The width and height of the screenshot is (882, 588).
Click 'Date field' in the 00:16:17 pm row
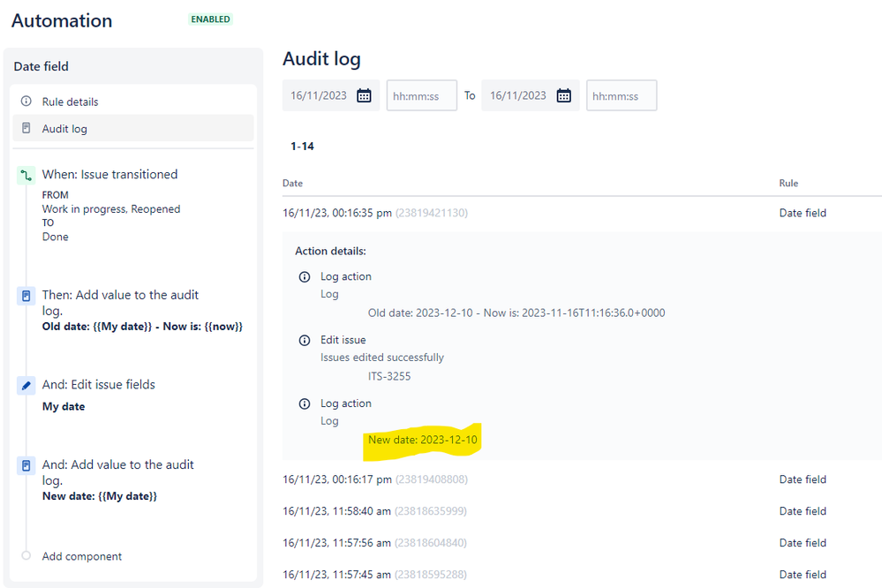[x=803, y=479]
